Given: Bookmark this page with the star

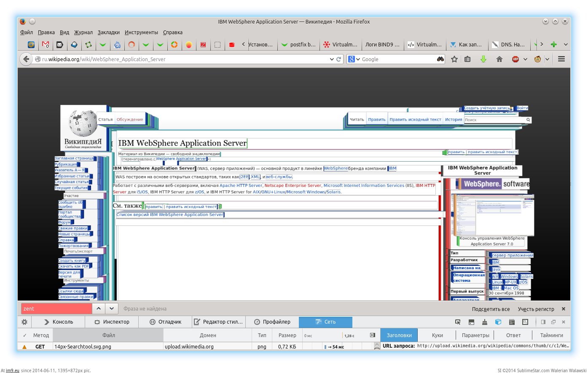Looking at the screenshot, I should click(454, 59).
